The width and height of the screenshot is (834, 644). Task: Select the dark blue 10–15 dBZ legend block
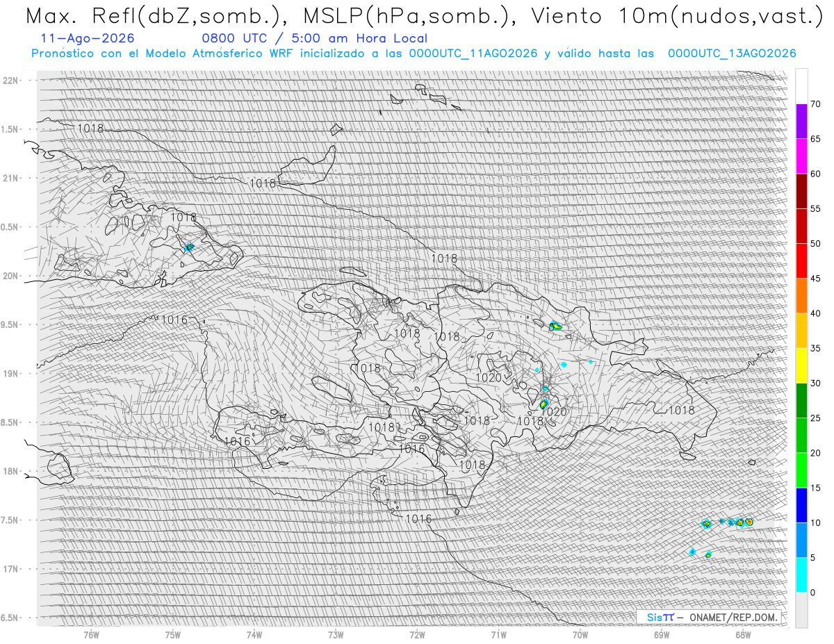[801, 505]
